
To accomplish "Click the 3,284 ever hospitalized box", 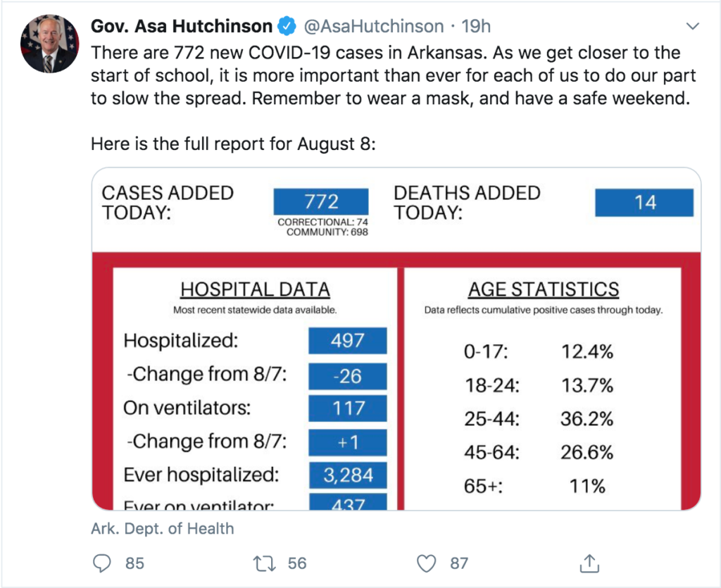I will click(x=348, y=475).
